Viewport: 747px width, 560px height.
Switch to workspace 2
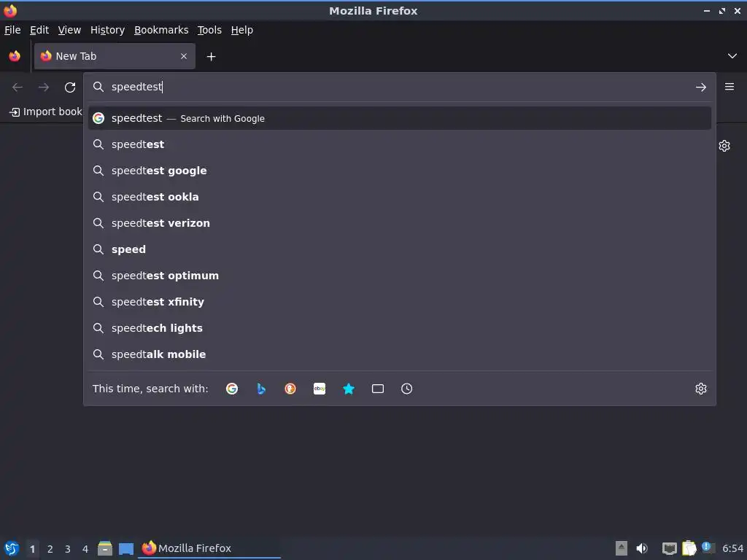pyautogui.click(x=50, y=549)
